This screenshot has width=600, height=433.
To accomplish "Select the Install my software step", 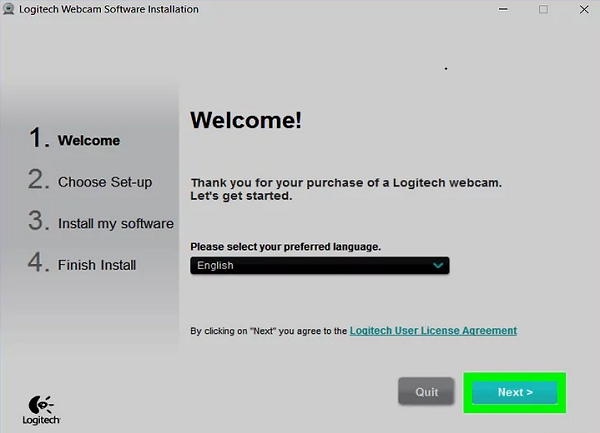I will [x=101, y=222].
